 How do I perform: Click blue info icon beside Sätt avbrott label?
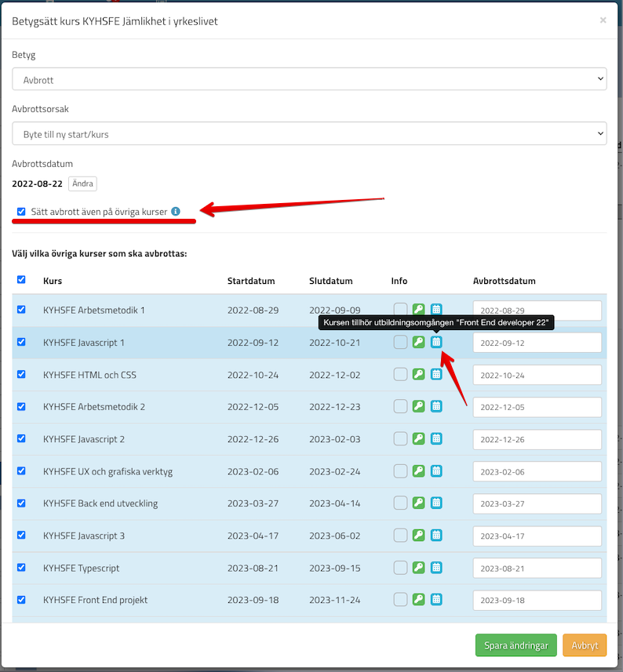tap(176, 211)
